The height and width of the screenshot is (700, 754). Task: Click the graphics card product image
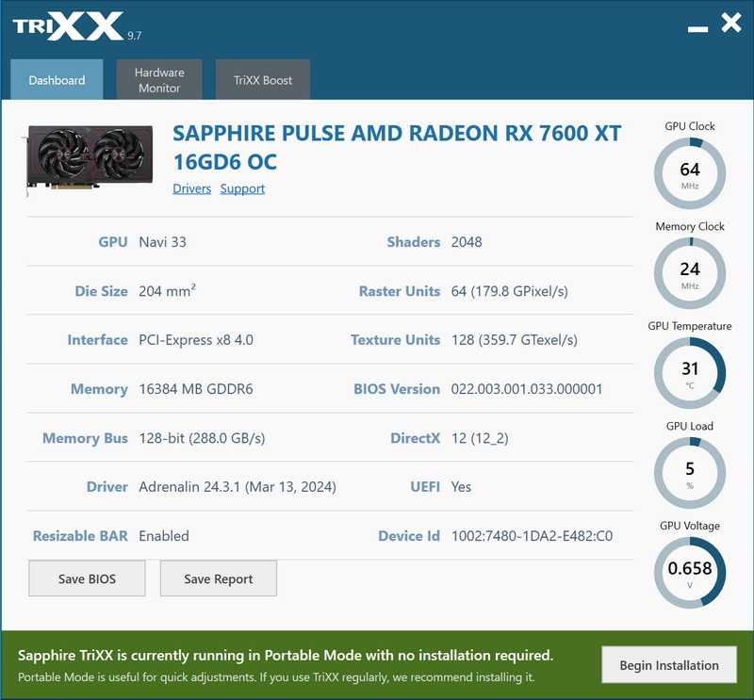click(90, 159)
